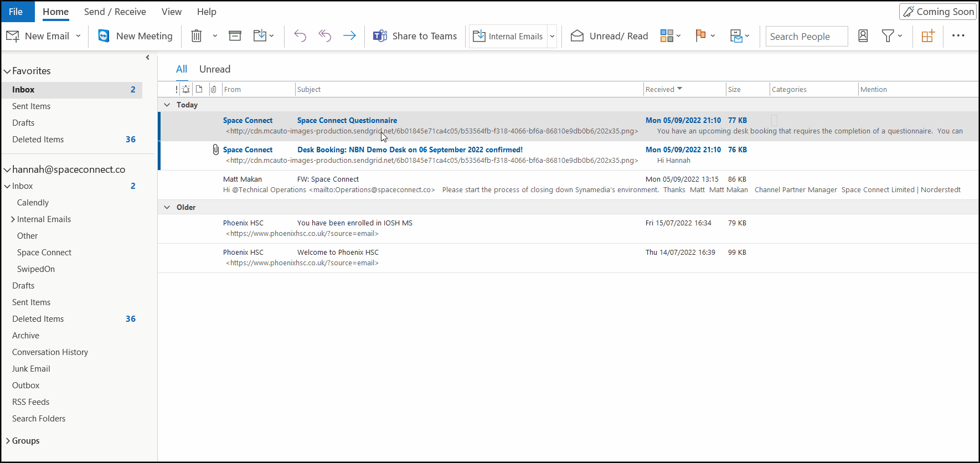Click the Questionnaire email category box
This screenshot has height=463, width=980.
point(774,120)
